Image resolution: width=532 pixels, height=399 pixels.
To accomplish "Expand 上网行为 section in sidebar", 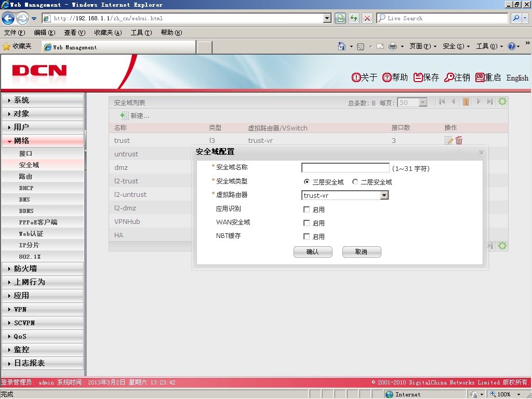I will (43, 282).
